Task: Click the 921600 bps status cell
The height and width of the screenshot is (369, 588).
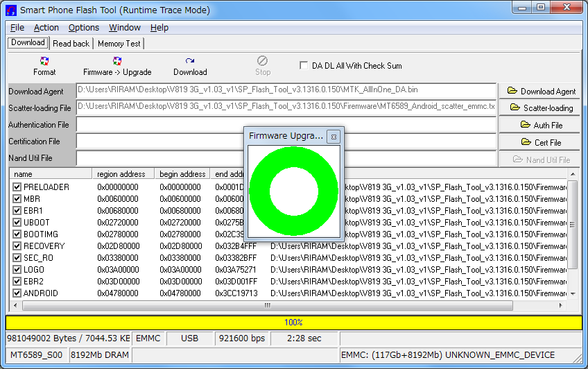Action: click(x=242, y=338)
